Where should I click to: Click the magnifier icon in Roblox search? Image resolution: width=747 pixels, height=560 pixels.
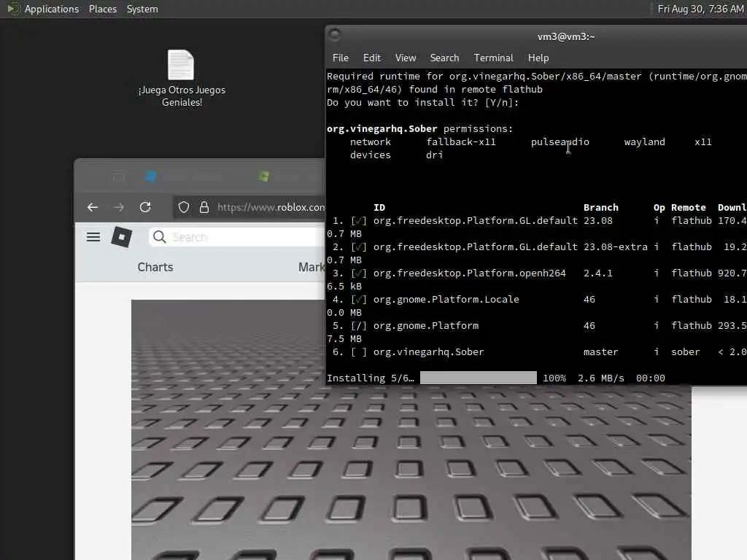[160, 237]
